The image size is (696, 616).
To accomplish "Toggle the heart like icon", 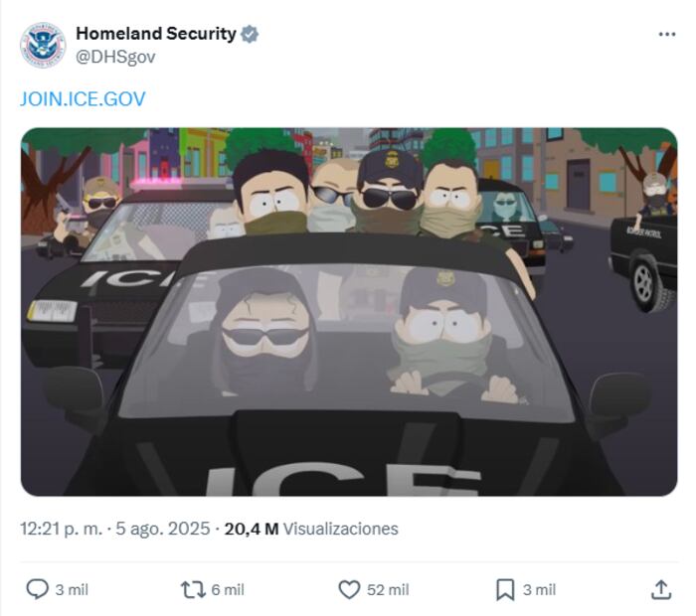I will point(349,590).
